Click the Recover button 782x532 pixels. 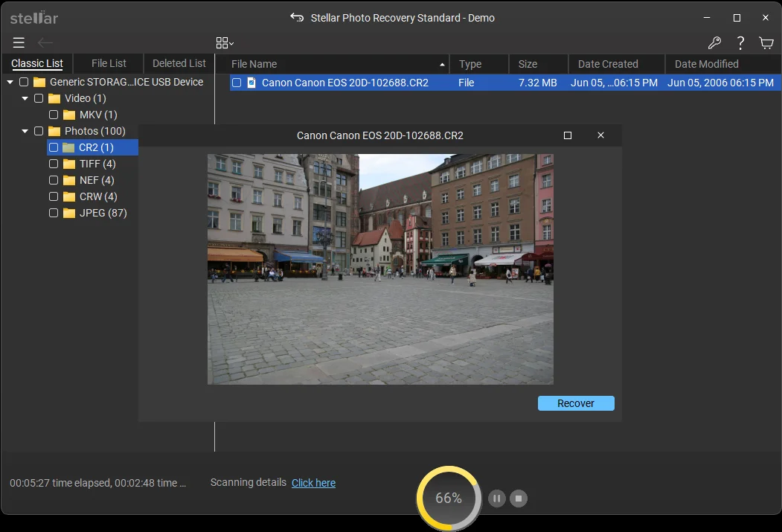(x=576, y=403)
